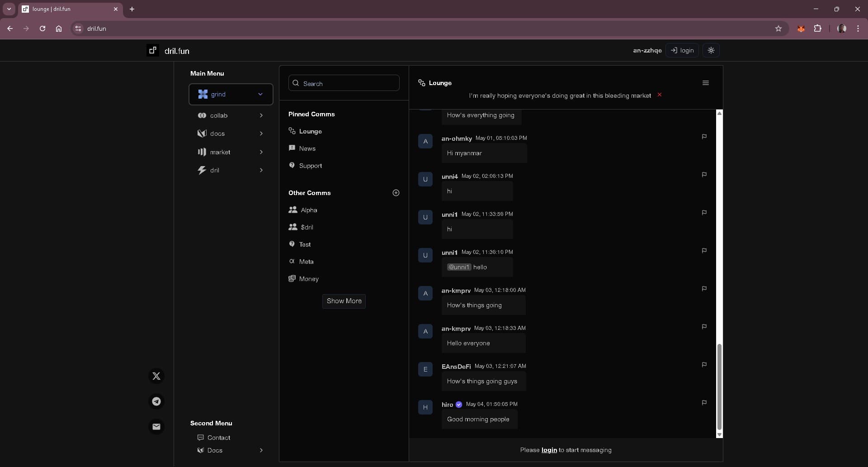Select the News pinned comm
Viewport: 868px width, 467px height.
(307, 148)
